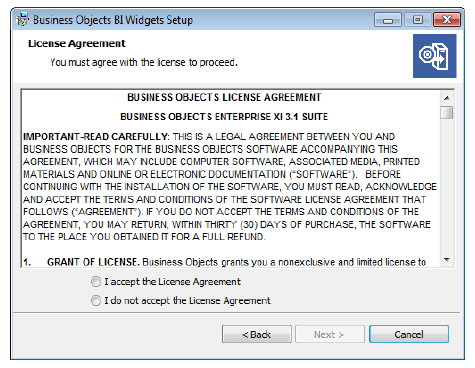475x368 pixels.
Task: Click 'IMPORTANT-READ CAREFULLY' text
Action: pos(96,137)
